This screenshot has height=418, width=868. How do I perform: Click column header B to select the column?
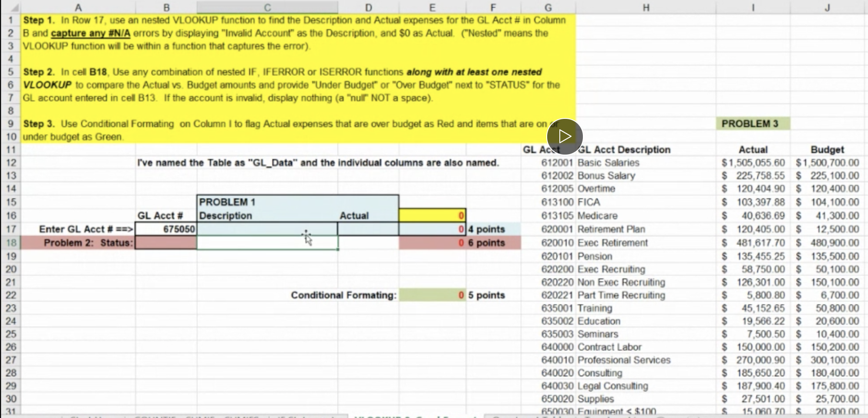click(166, 7)
